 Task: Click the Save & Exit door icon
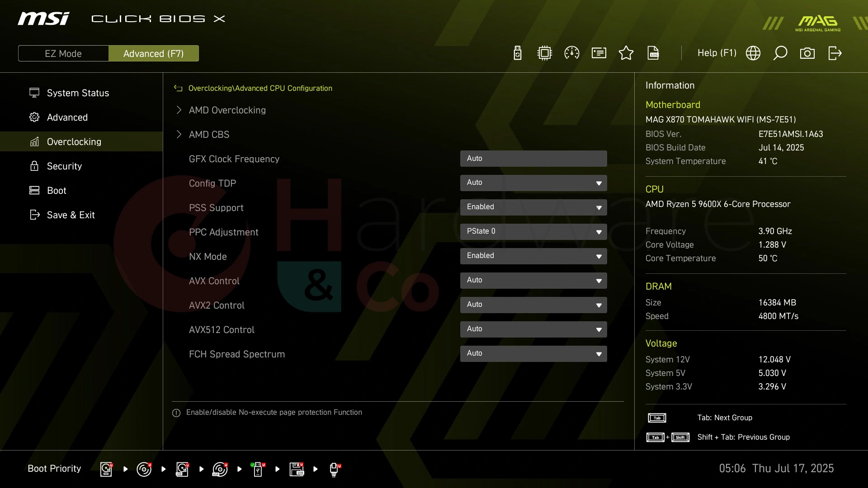coord(34,215)
